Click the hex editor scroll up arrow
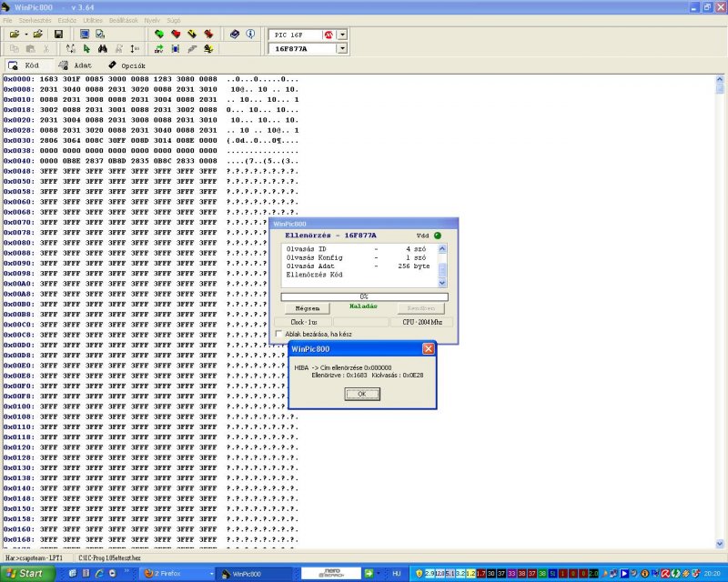The height and width of the screenshot is (582, 728). coord(720,79)
